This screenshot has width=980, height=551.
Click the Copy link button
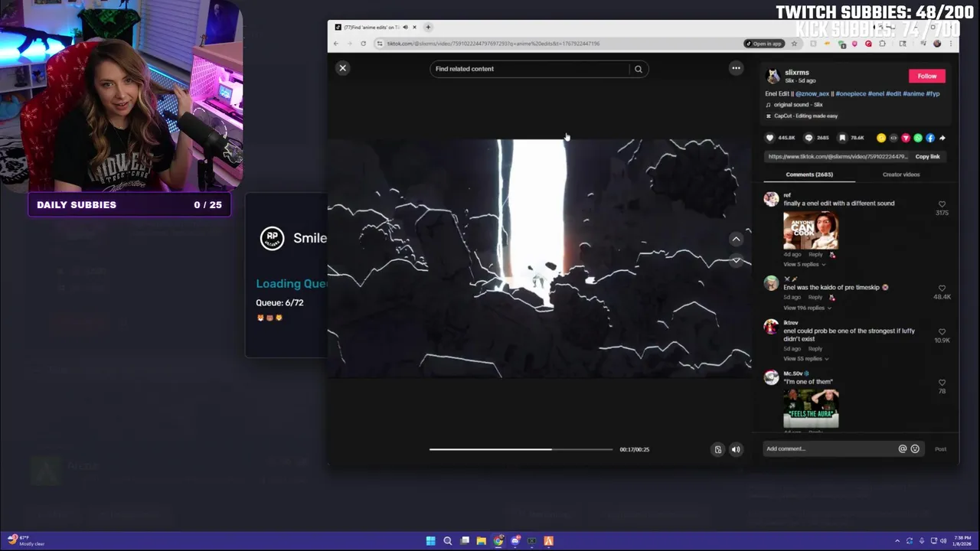pyautogui.click(x=927, y=156)
